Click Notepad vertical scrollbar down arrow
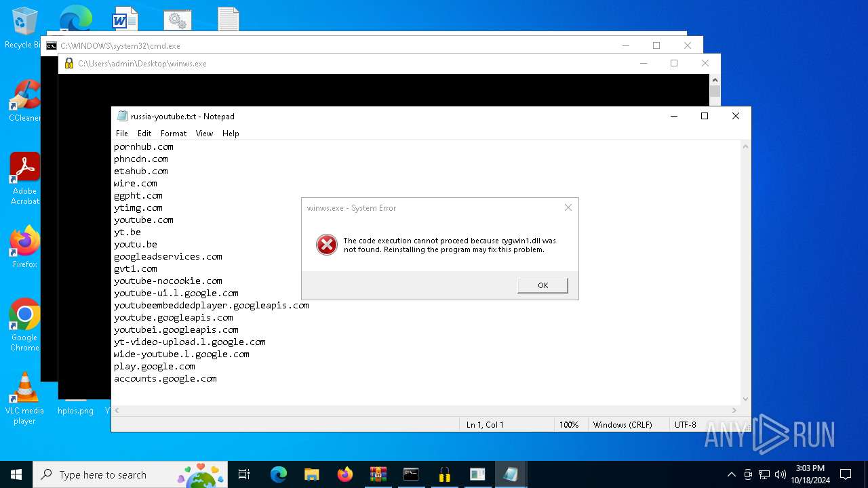 click(746, 399)
